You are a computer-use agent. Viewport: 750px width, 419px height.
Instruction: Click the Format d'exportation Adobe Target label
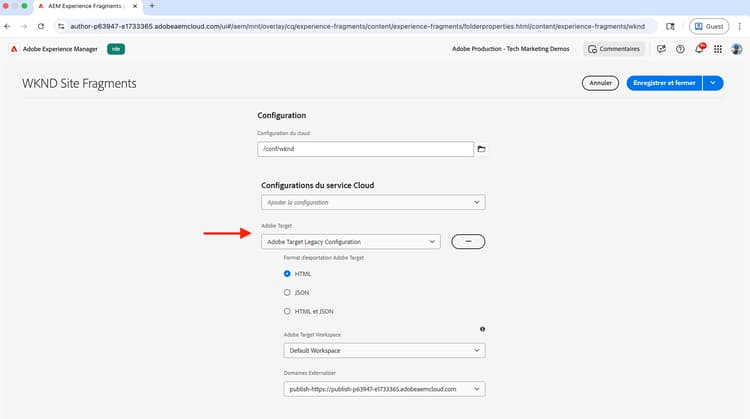pyautogui.click(x=323, y=258)
